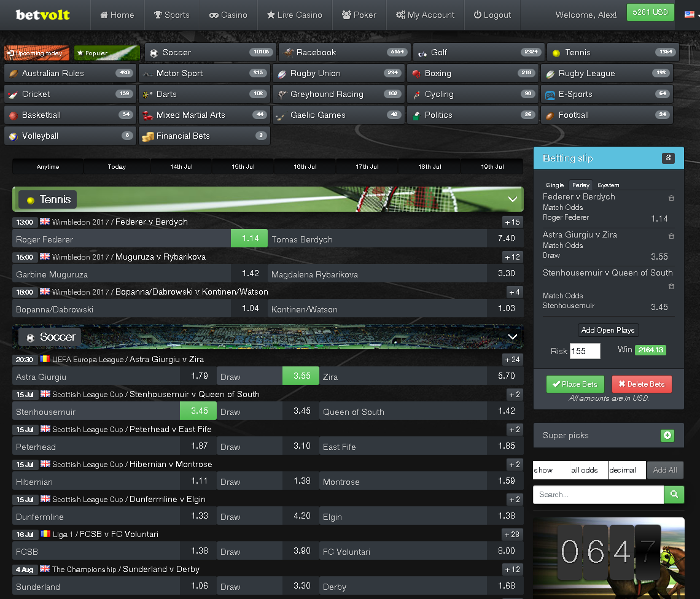Switch betting slip to the System tab
The width and height of the screenshot is (700, 599).
pos(608,185)
